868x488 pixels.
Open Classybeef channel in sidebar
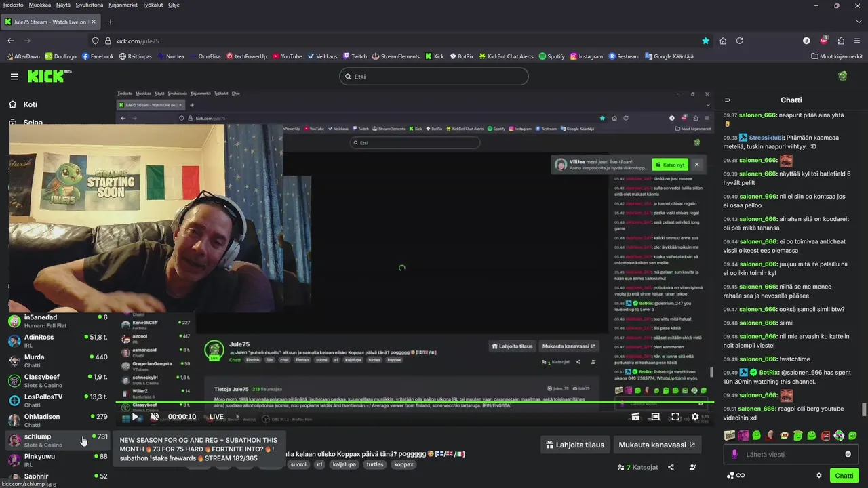point(58,380)
